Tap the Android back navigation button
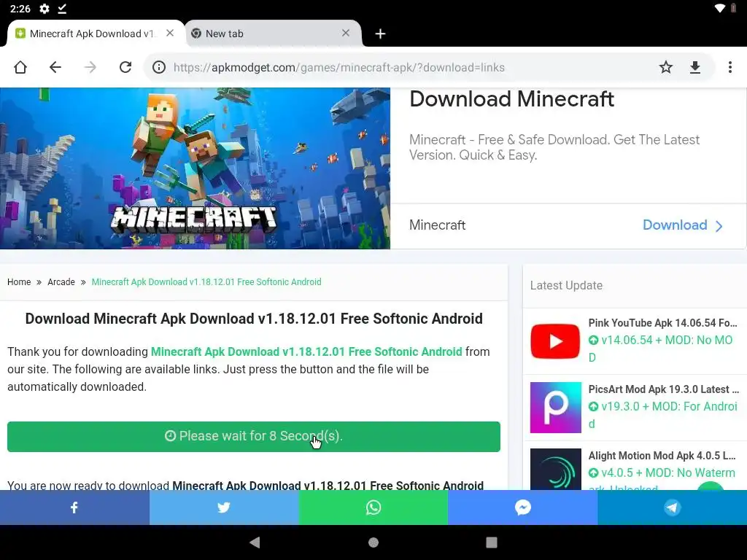Image resolution: width=747 pixels, height=560 pixels. (x=255, y=542)
